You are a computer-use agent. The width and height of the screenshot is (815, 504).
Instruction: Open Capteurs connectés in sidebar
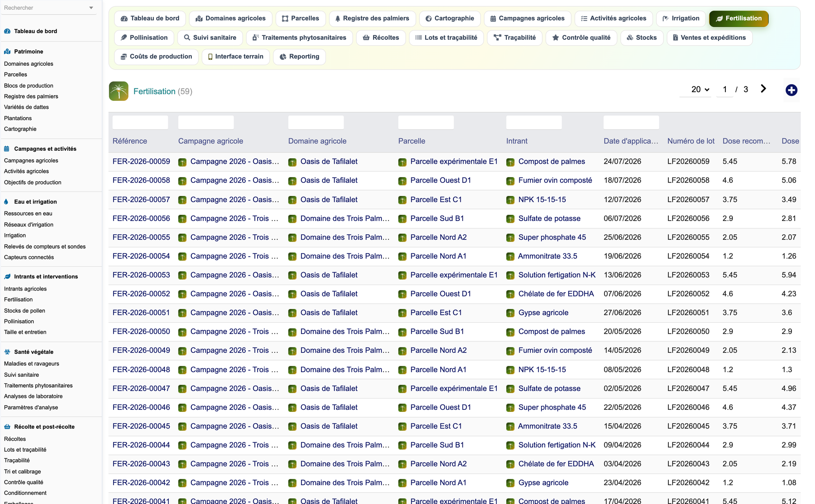[29, 257]
